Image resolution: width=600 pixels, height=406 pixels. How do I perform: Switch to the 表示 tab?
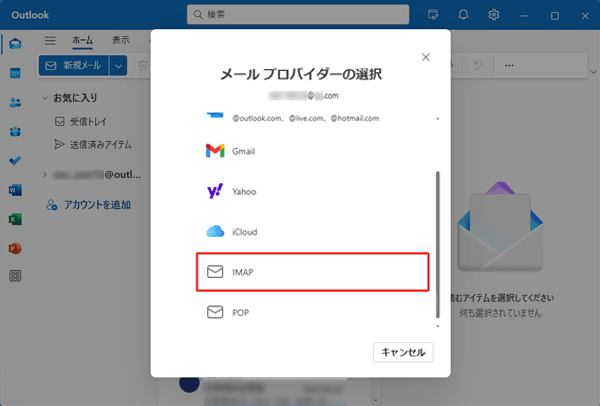121,40
